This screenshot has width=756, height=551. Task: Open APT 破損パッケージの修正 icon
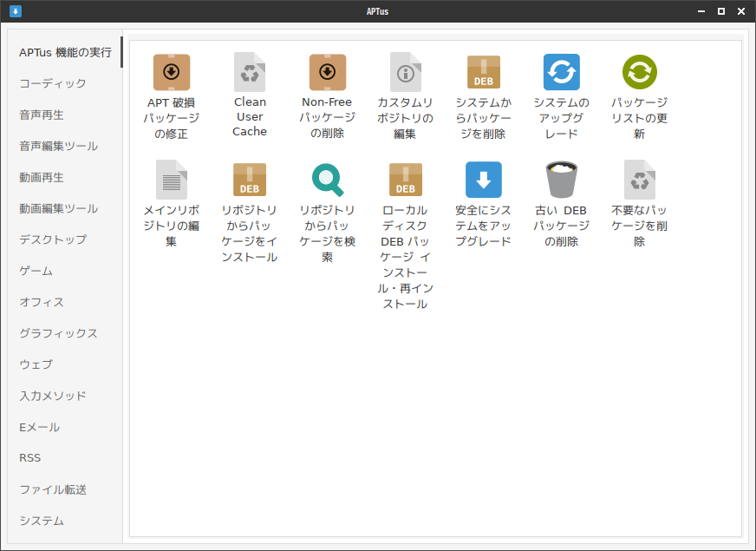172,72
